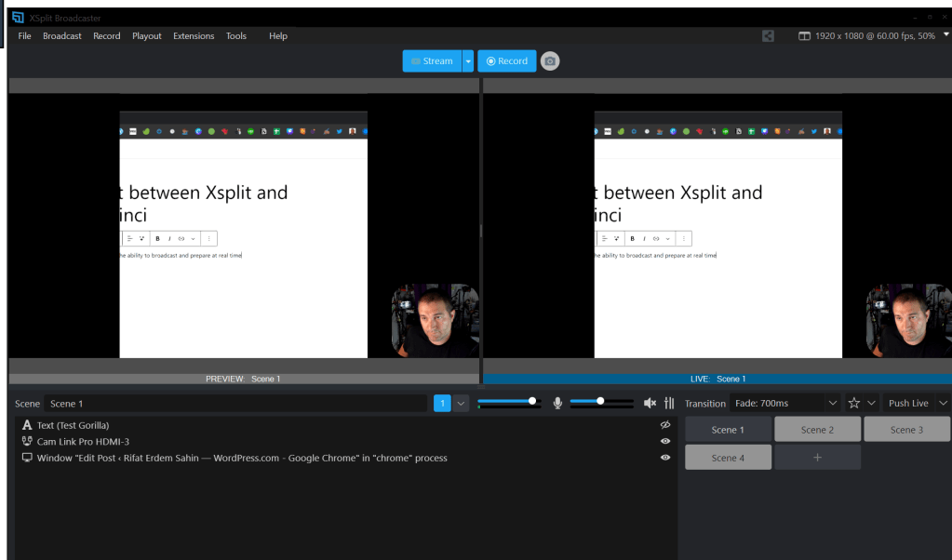Viewport: 952px width, 560px height.
Task: Switch to Scene 1 button
Action: pyautogui.click(x=728, y=430)
